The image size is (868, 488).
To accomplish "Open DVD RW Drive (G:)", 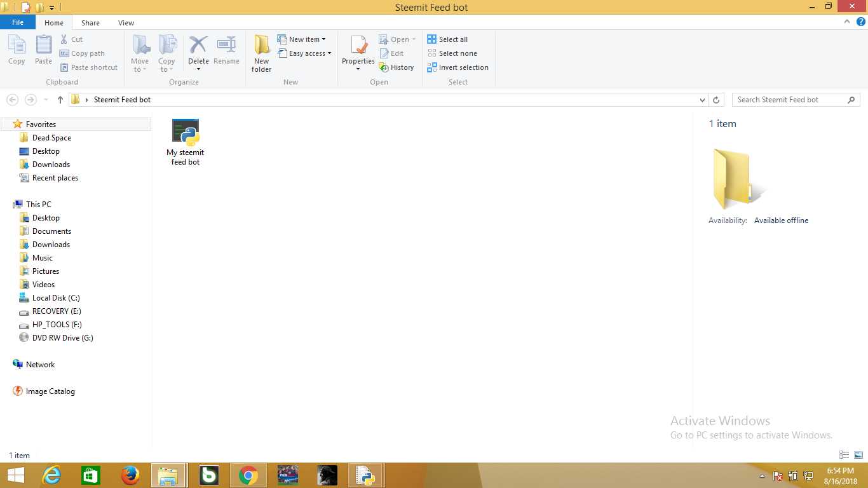I will 62,338.
